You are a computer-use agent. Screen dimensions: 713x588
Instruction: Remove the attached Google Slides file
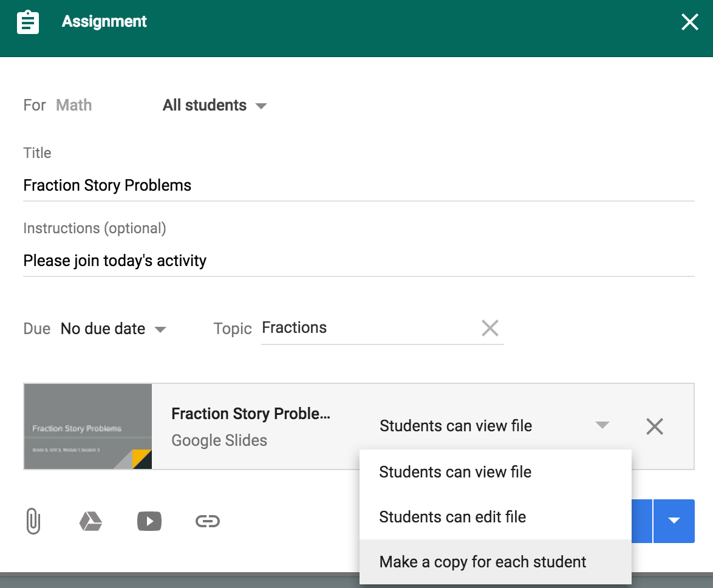(x=654, y=426)
